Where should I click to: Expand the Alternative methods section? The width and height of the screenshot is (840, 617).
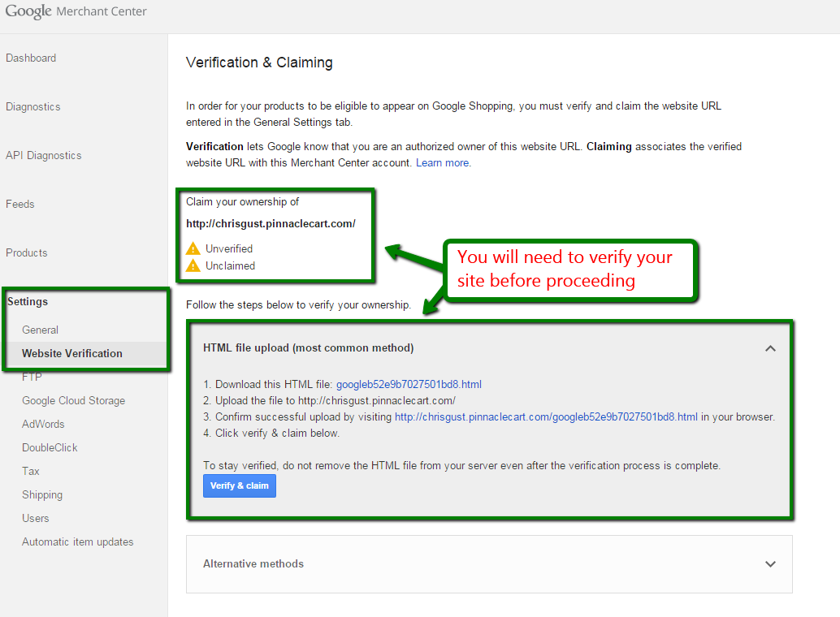coord(770,564)
